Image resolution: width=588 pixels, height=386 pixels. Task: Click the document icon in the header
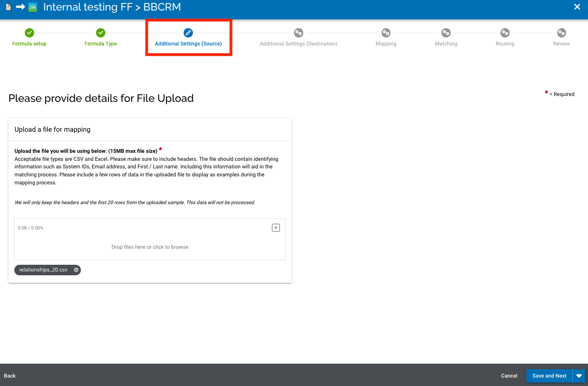(x=8, y=7)
